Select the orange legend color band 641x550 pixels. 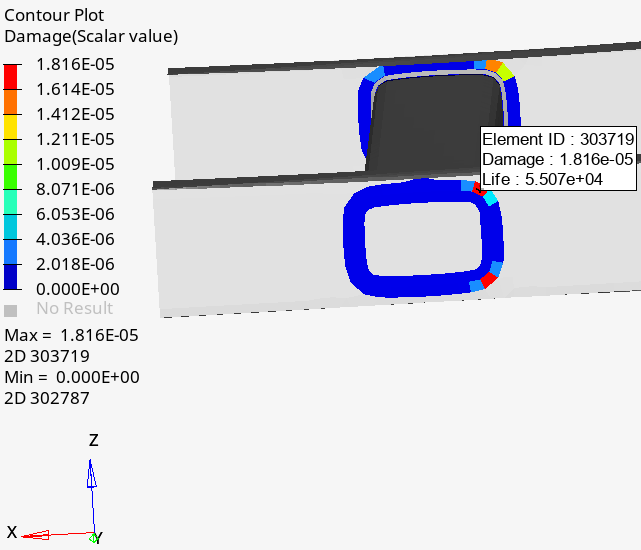coord(11,102)
